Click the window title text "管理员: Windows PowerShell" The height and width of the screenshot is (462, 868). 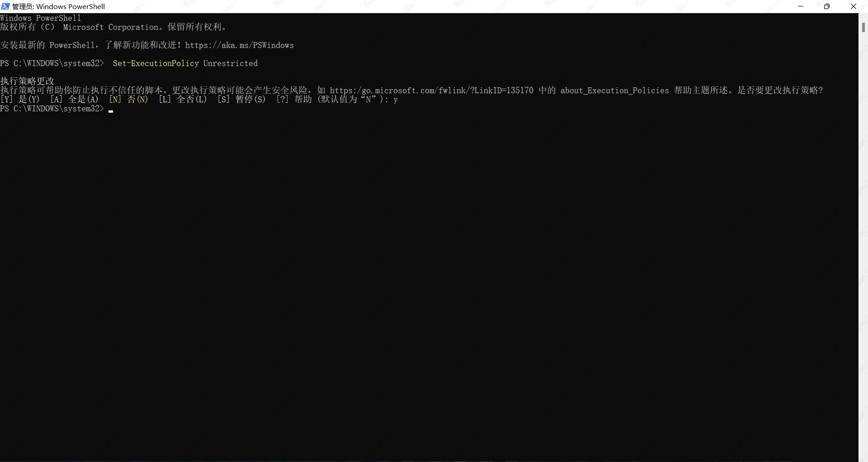pyautogui.click(x=59, y=6)
